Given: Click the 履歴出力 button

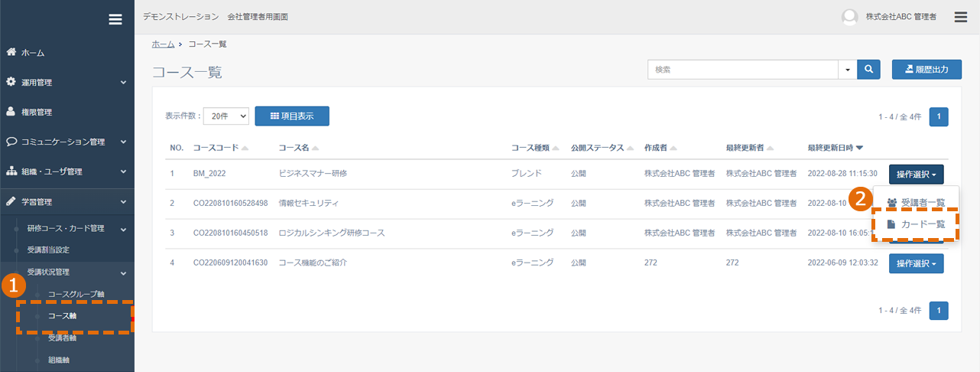Looking at the screenshot, I should (x=926, y=69).
